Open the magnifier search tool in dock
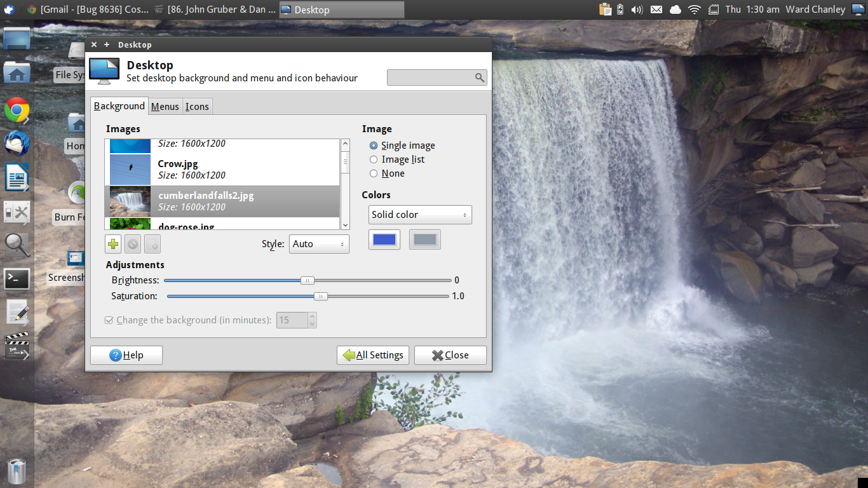This screenshot has width=868, height=488. point(17,245)
